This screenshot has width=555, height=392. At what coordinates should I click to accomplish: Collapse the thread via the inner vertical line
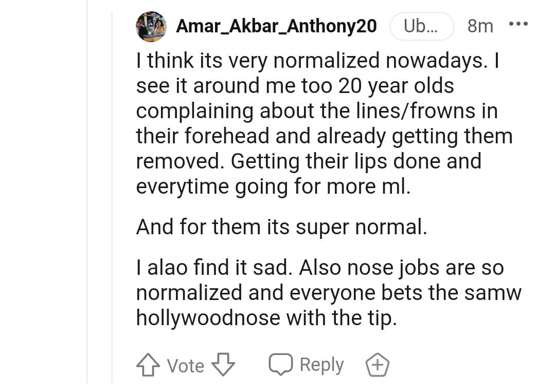click(112, 206)
